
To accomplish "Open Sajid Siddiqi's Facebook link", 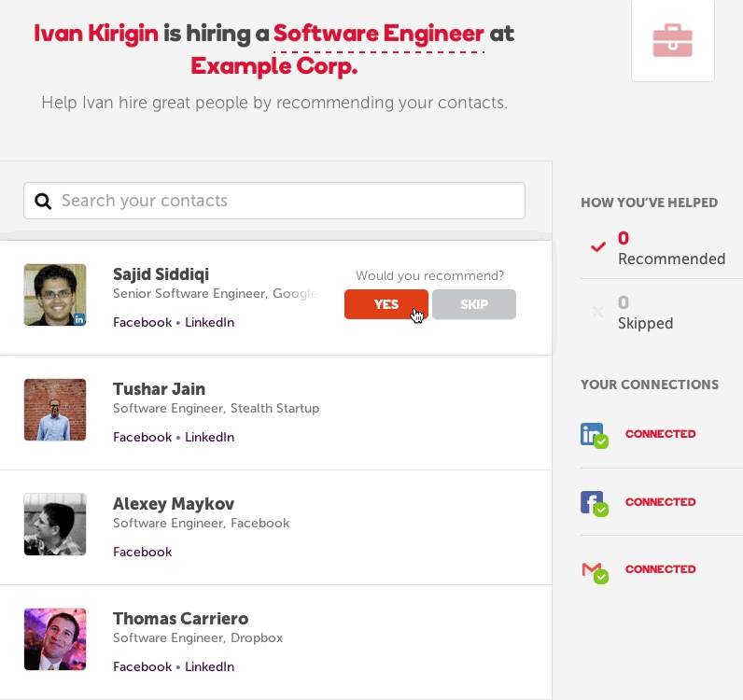I will point(142,322).
